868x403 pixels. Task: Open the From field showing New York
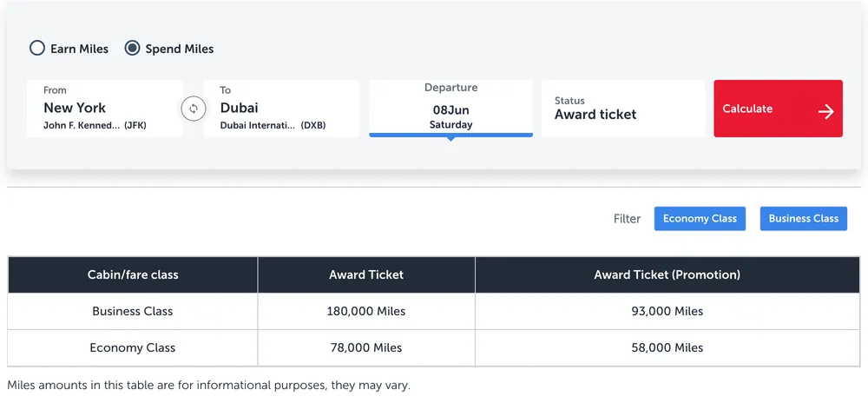[104, 109]
